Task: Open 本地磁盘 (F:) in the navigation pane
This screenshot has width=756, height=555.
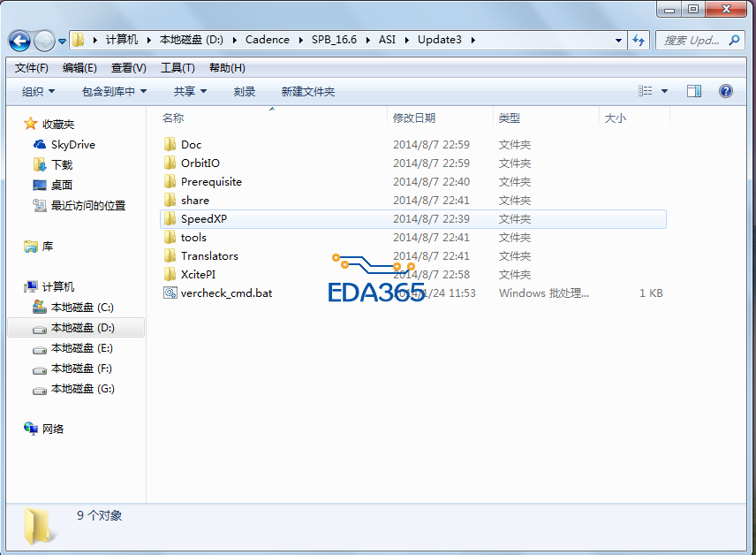Action: point(81,369)
